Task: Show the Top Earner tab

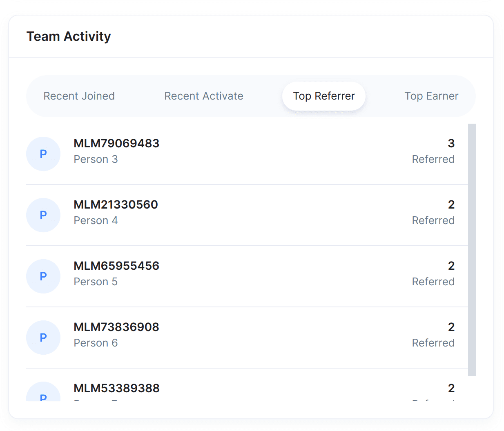Action: [431, 96]
